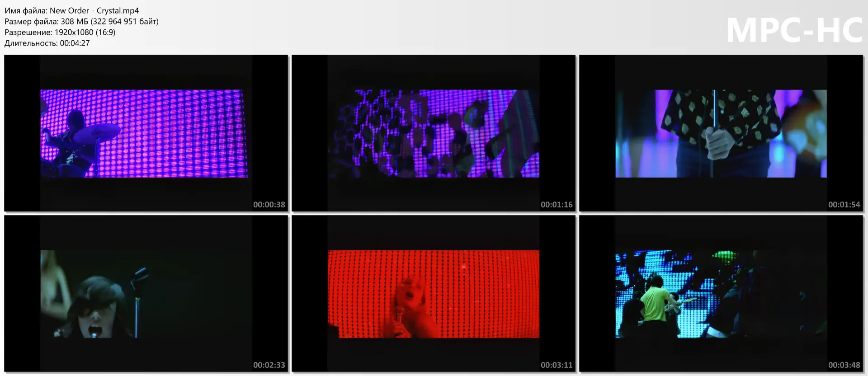Click the 00:00:38 timestamp label
The height and width of the screenshot is (376, 868).
pyautogui.click(x=269, y=204)
